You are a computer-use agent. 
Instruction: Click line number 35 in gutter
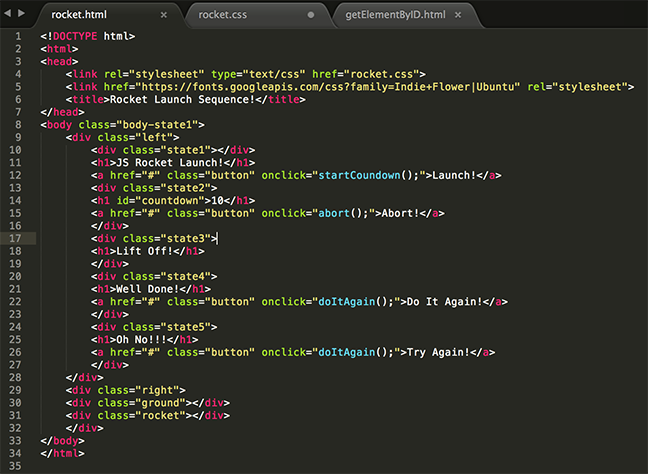[15, 466]
